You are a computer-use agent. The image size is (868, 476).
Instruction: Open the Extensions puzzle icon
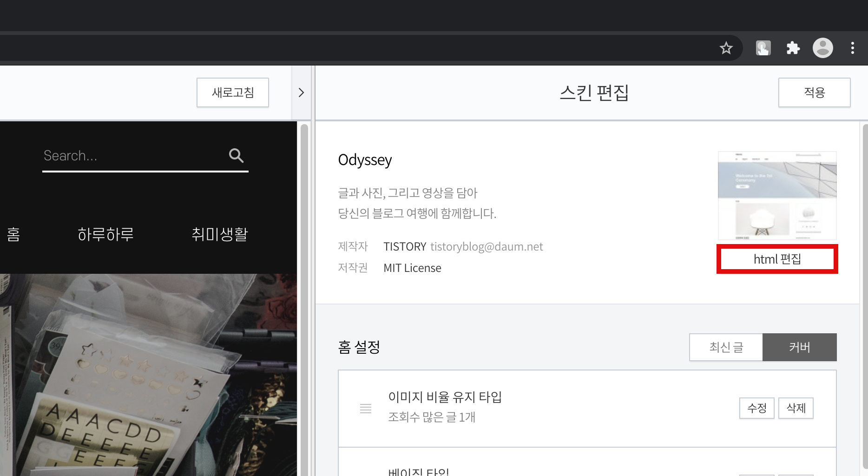pos(793,48)
